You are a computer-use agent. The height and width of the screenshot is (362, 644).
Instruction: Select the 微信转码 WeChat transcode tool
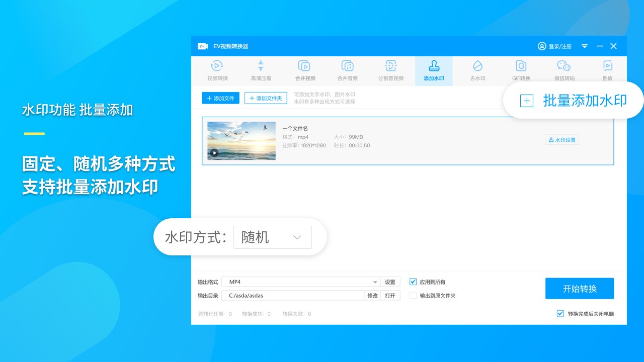click(563, 70)
